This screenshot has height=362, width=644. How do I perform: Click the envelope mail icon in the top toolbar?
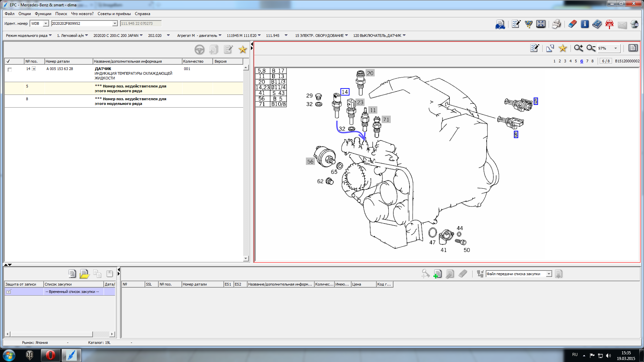pos(622,25)
